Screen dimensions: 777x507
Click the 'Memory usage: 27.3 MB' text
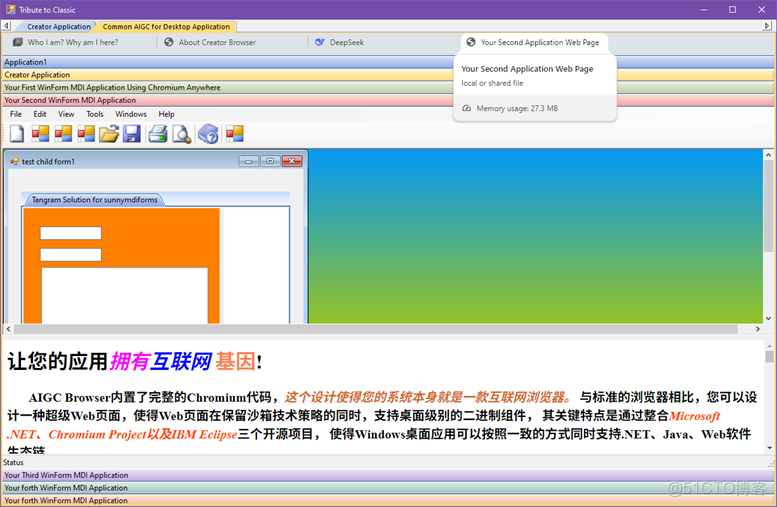point(517,108)
